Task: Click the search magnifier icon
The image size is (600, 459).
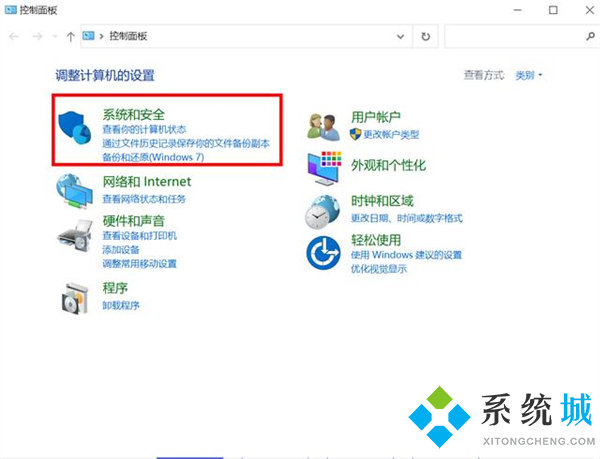Action: (590, 36)
